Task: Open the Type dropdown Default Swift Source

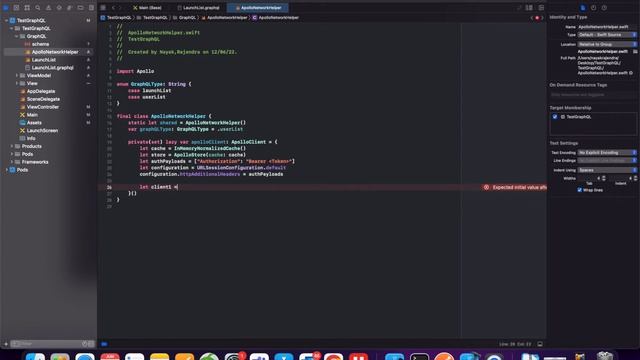Action: pos(607,35)
